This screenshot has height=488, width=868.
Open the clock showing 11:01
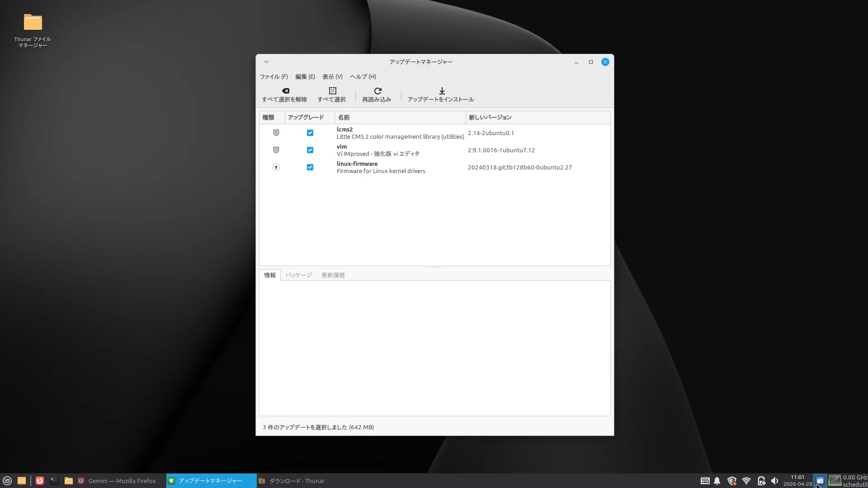pyautogui.click(x=797, y=481)
